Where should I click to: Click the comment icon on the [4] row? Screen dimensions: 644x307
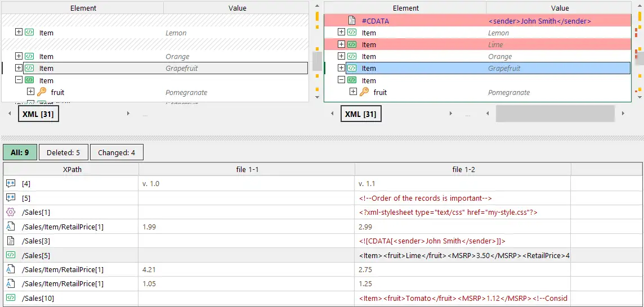pos(11,183)
